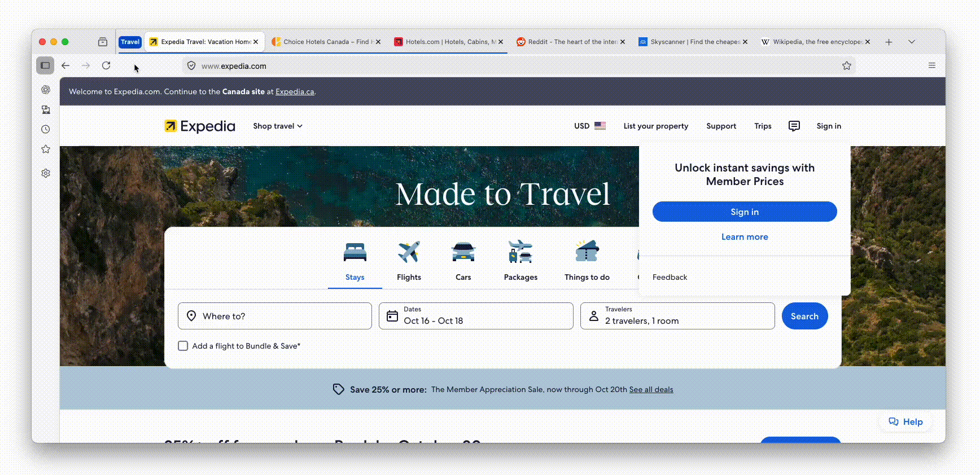Switch to the Stays tab

355,277
